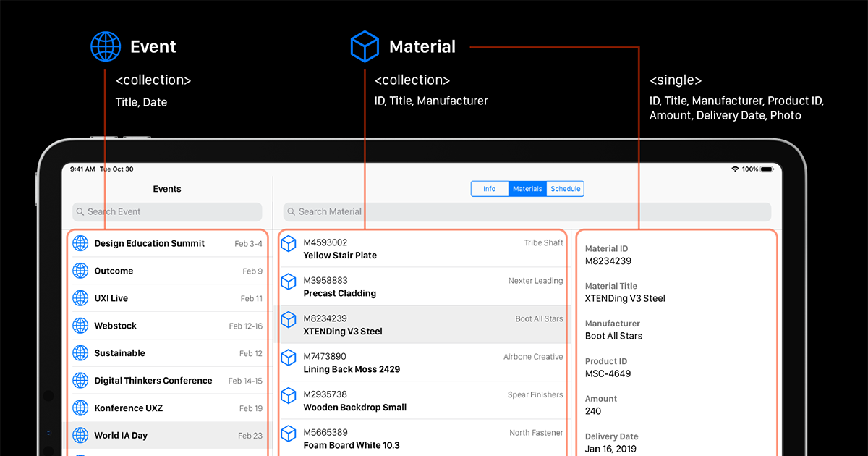Click the cube icon for Yellow Stair Plate
Screen dimensions: 868x456
click(289, 244)
